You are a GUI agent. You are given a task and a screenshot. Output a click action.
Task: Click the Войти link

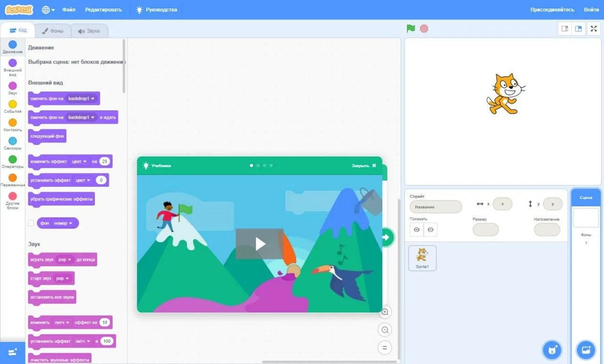click(591, 9)
